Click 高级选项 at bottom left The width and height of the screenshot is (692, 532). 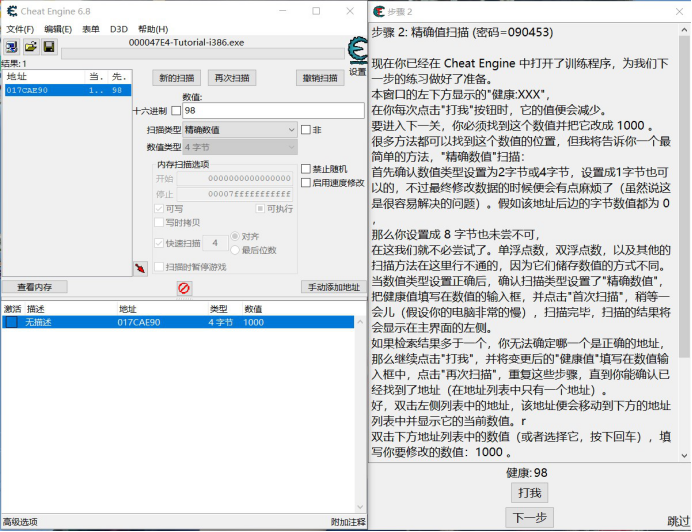pyautogui.click(x=20, y=522)
